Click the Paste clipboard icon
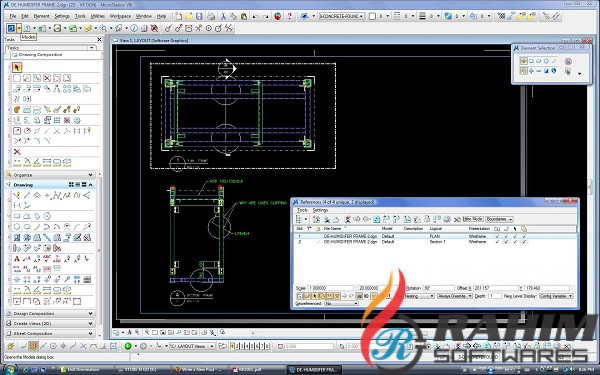 [244, 16]
